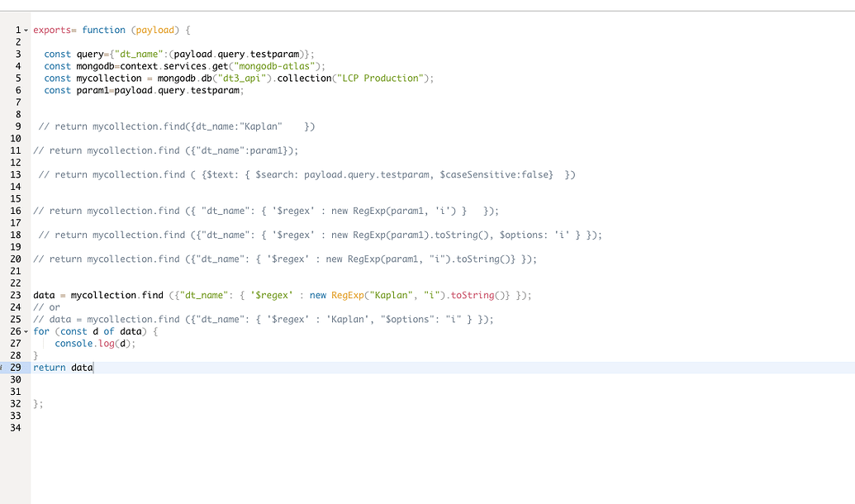Click line number 34 in the gutter
This screenshot has height=504, width=855.
click(16, 428)
